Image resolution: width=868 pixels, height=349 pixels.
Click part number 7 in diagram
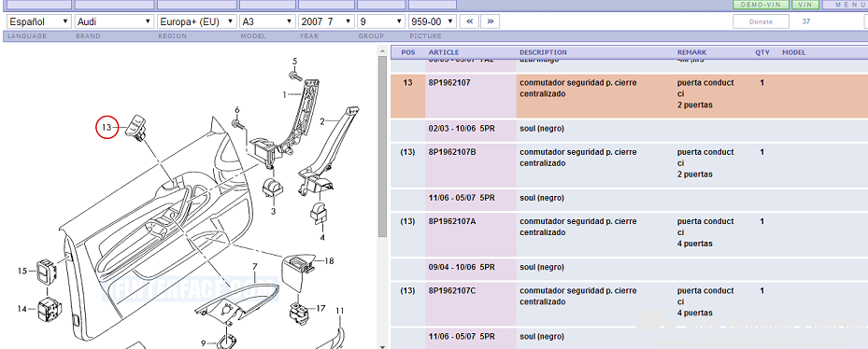255,267
